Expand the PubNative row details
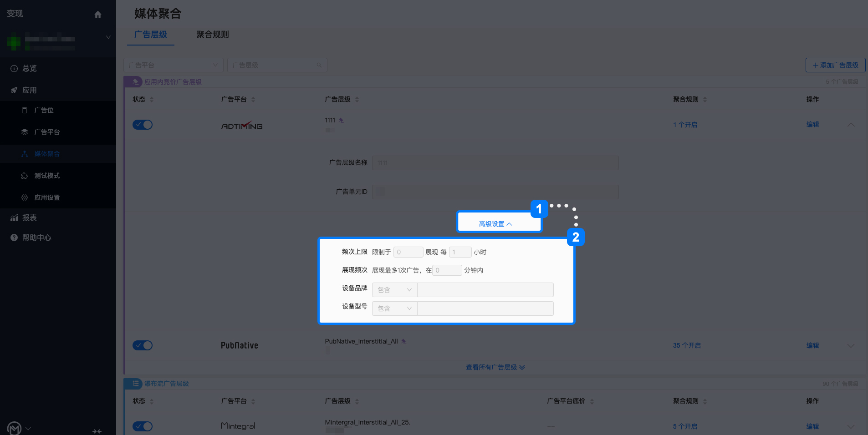This screenshot has height=435, width=868. tap(851, 345)
